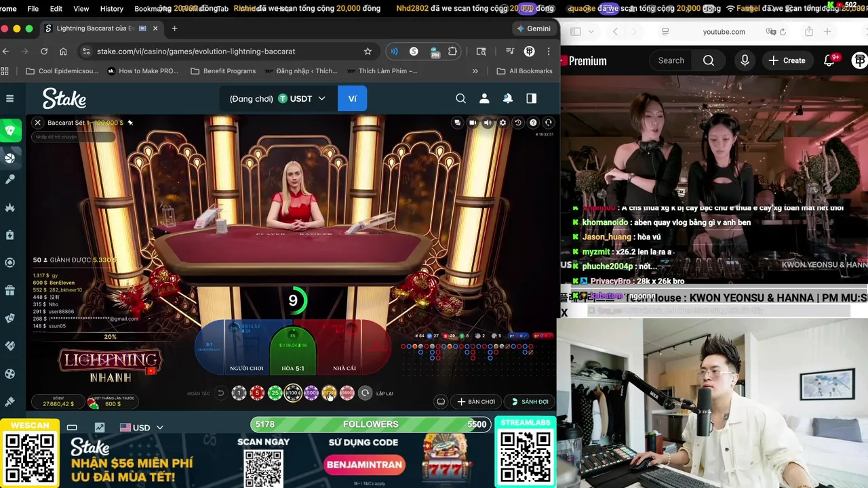Open new Chrome tab with plus
This screenshot has height=488, width=868.
[x=174, y=28]
